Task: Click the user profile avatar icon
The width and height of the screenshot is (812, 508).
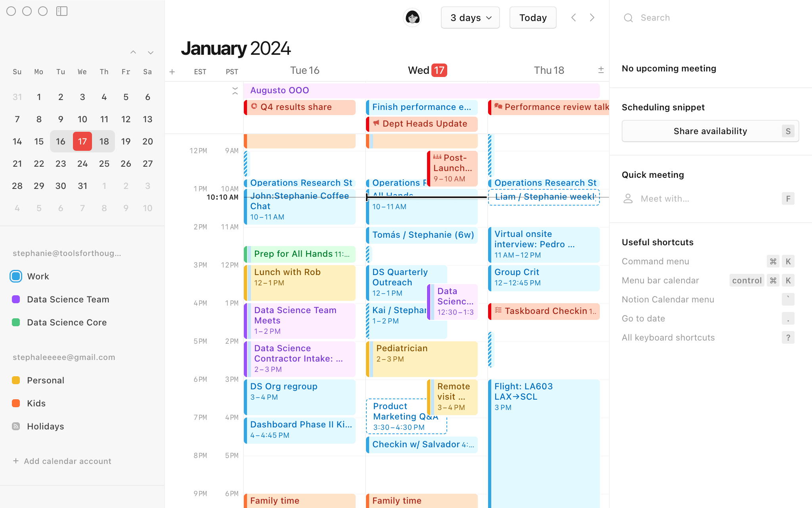Action: [413, 17]
